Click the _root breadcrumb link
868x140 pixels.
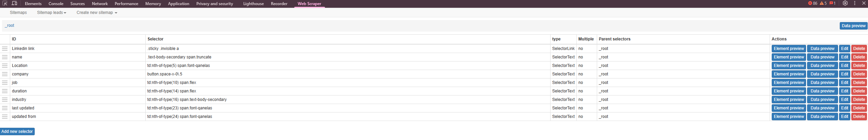coord(10,25)
